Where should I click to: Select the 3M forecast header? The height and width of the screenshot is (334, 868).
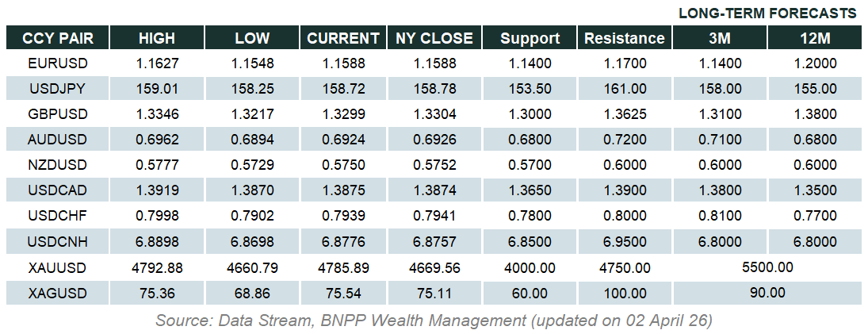coord(721,38)
